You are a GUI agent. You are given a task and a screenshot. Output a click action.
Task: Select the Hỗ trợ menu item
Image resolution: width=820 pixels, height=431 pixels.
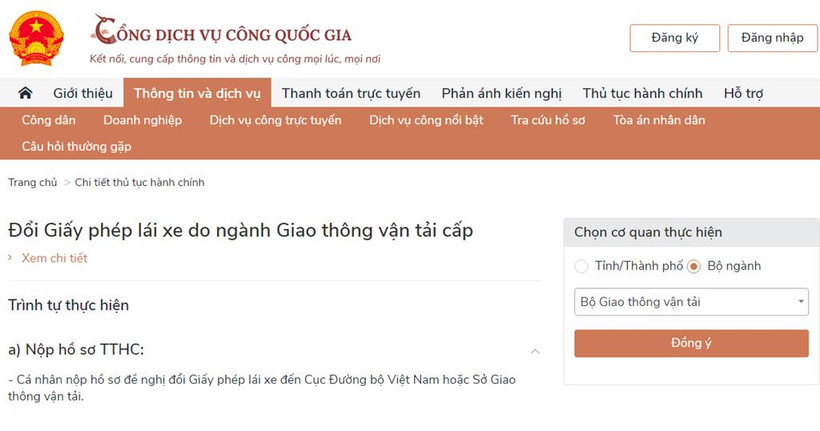[743, 93]
